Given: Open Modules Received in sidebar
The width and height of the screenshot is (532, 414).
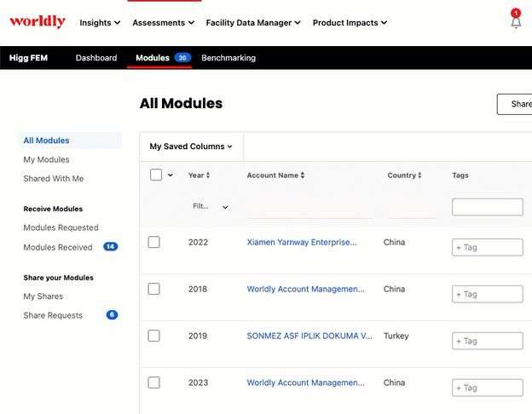Looking at the screenshot, I should coord(58,247).
